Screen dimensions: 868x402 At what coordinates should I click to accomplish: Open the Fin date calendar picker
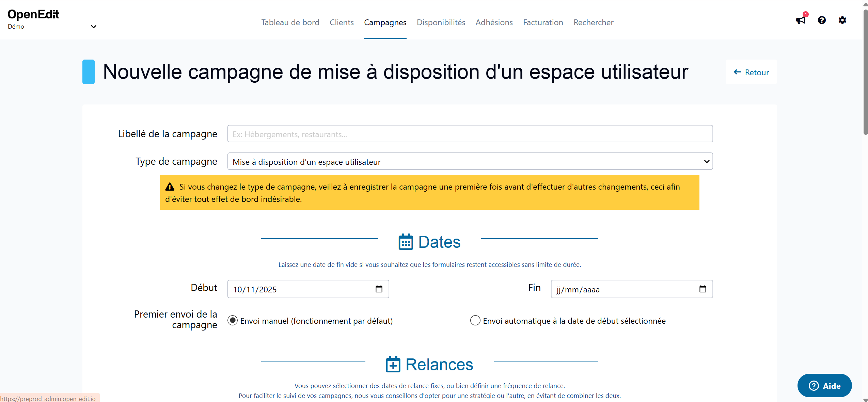703,289
